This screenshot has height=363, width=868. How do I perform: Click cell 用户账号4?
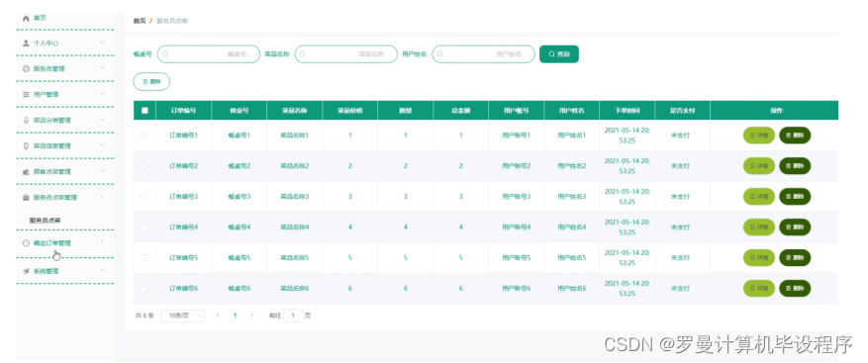click(517, 227)
